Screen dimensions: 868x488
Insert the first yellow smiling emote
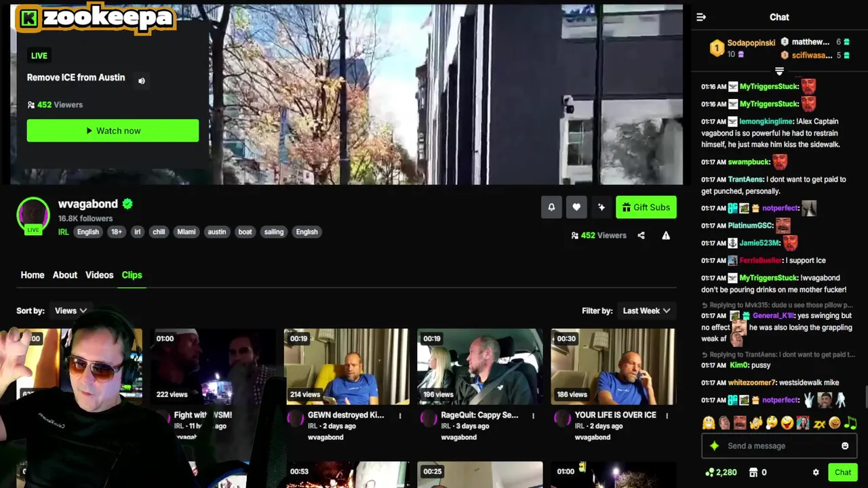pyautogui.click(x=709, y=423)
